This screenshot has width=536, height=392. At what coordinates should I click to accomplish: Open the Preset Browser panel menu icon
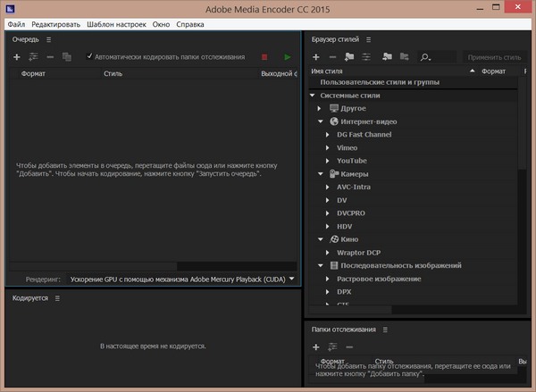click(368, 39)
